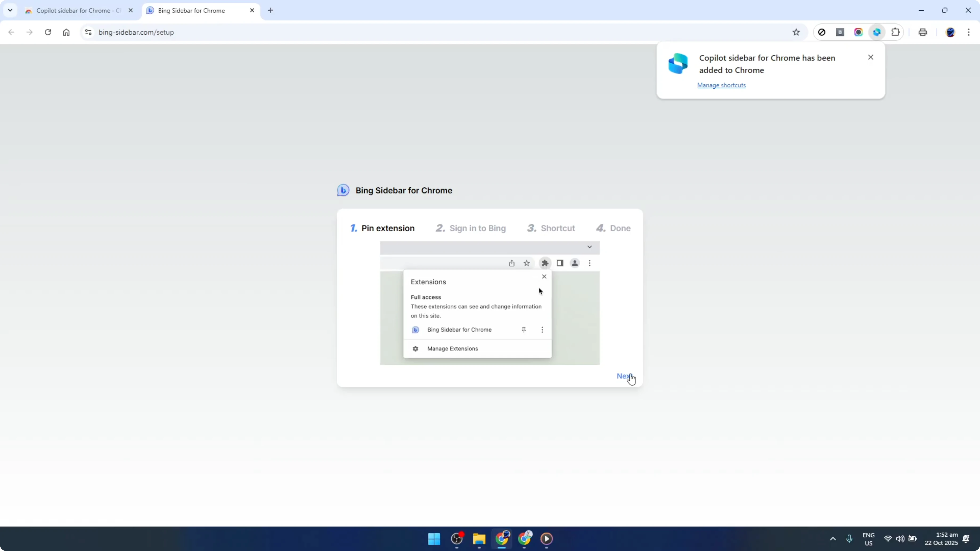
Task: Click the Manage shortcuts link in the notification
Action: coord(721,85)
